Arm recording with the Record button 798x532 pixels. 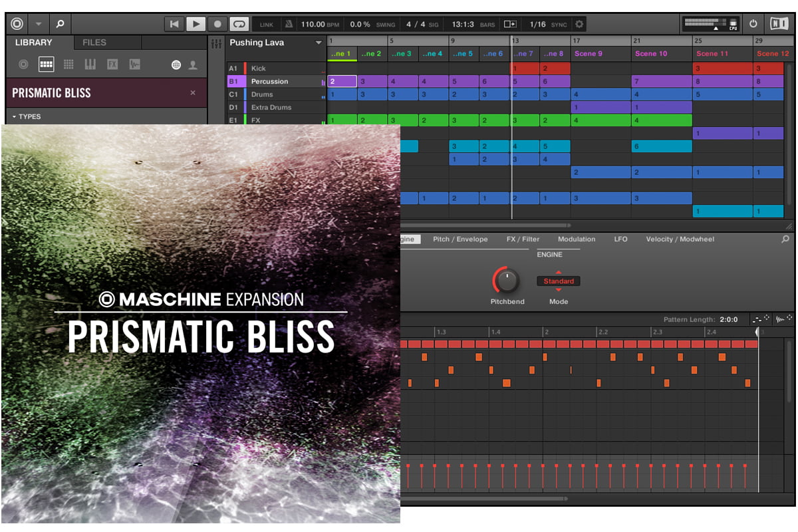click(x=217, y=24)
